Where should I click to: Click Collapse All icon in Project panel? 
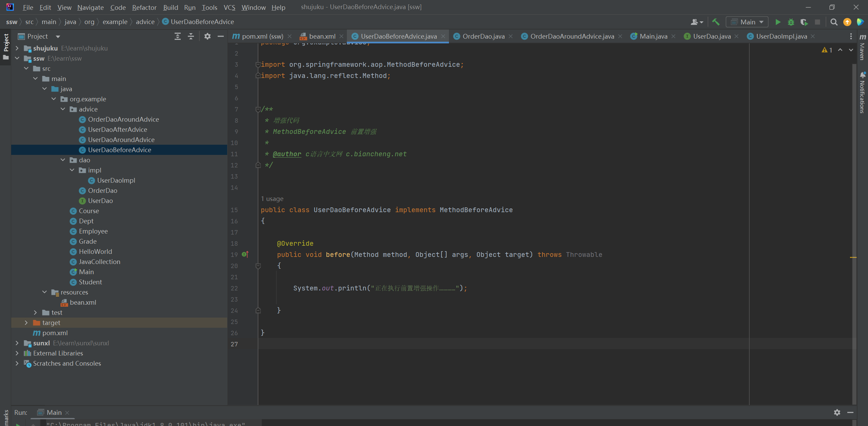191,36
